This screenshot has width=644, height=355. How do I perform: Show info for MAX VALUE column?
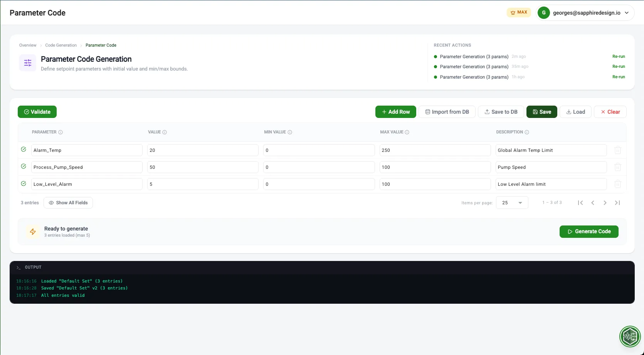(407, 132)
